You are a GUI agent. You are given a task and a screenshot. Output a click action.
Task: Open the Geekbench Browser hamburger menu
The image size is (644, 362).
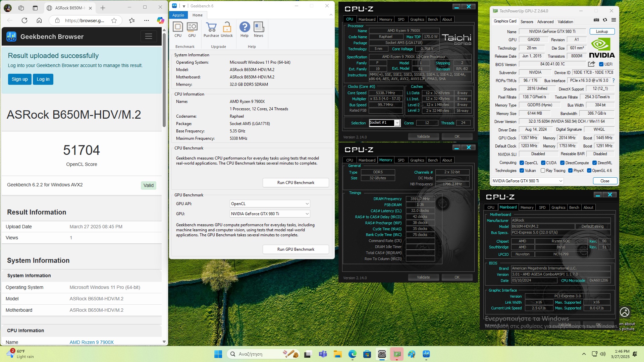(149, 36)
